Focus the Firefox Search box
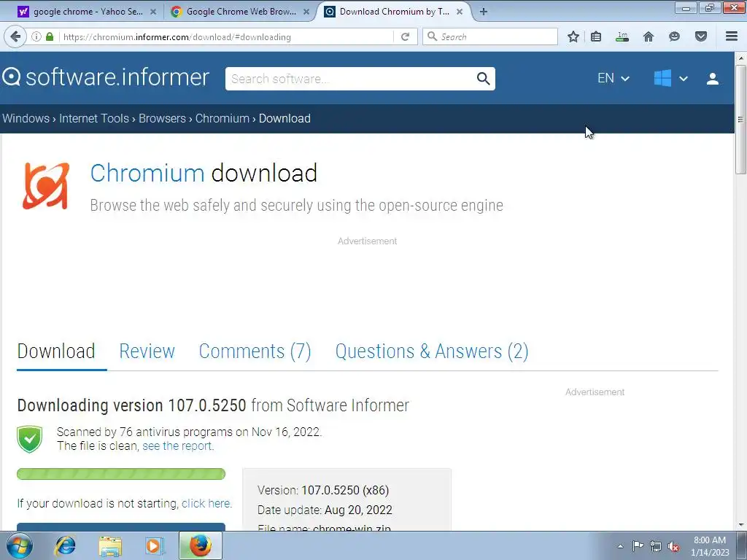Screen dimensions: 747x560 (490, 36)
